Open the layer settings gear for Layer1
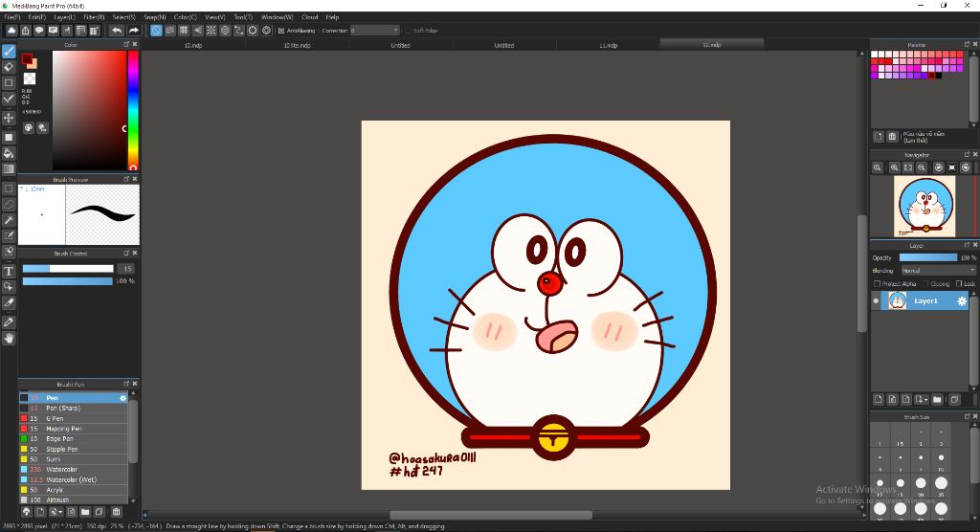980x532 pixels. coord(962,300)
